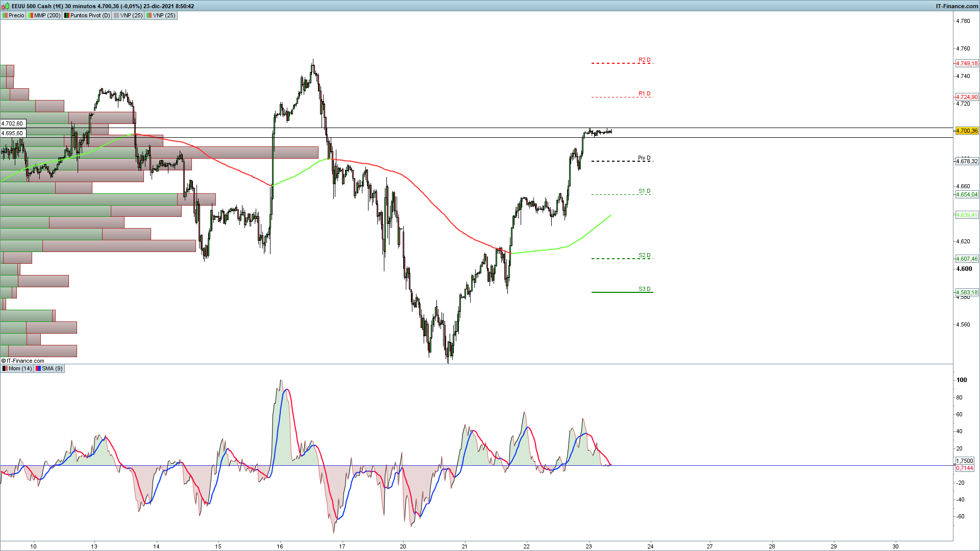Open the Puntos Pivot (D) indicator tag
The width and height of the screenshot is (980, 551).
[87, 15]
